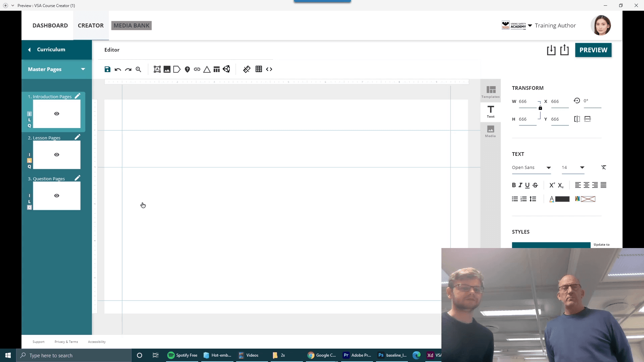Toggle eye icon on Lesson Pages
Image resolution: width=644 pixels, height=362 pixels.
[x=57, y=155]
